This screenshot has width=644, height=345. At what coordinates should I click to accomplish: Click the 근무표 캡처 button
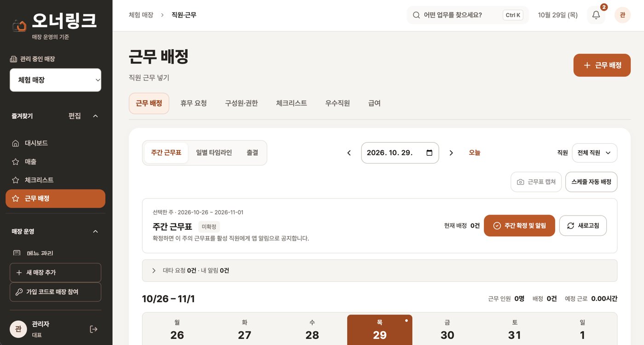tap(536, 182)
